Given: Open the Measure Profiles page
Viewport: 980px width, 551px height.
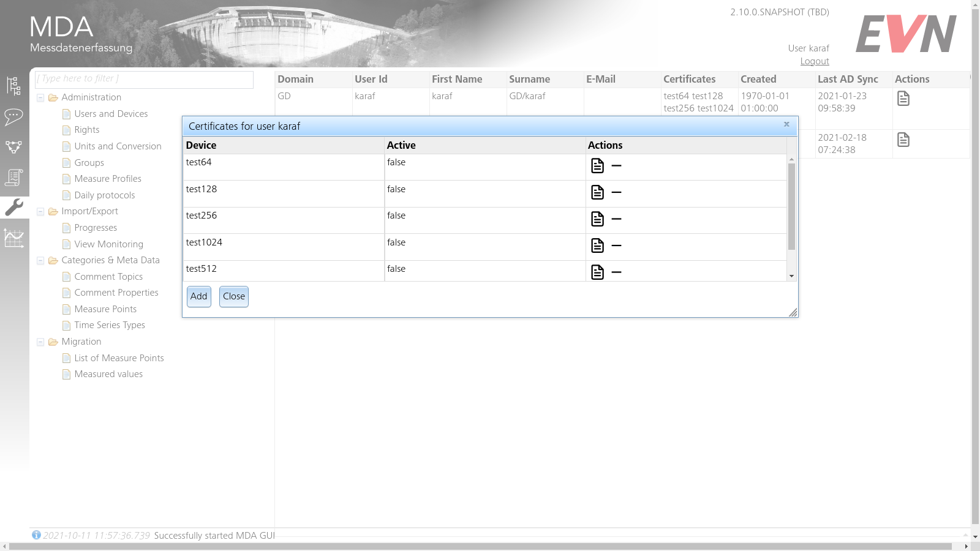Looking at the screenshot, I should pyautogui.click(x=107, y=178).
